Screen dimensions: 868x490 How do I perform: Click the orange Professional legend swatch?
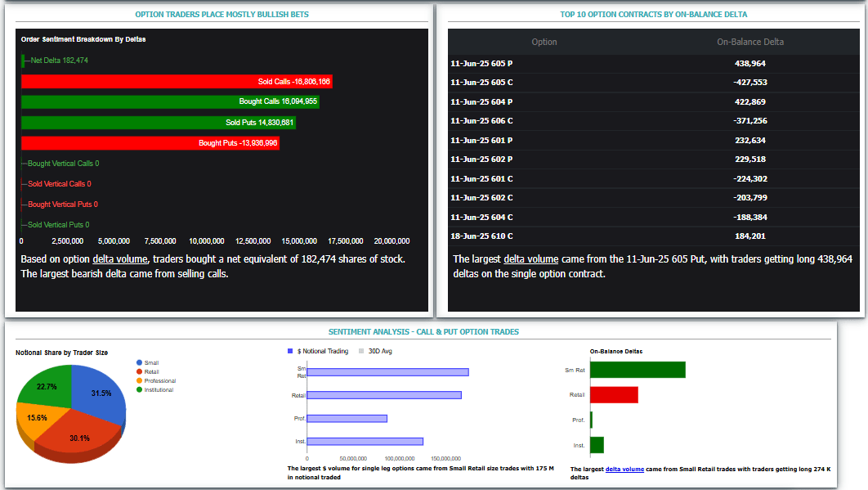pyautogui.click(x=140, y=381)
